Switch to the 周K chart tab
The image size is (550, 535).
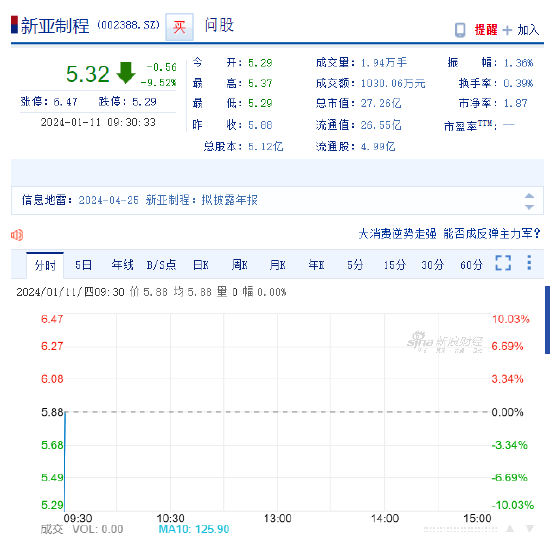click(x=239, y=265)
